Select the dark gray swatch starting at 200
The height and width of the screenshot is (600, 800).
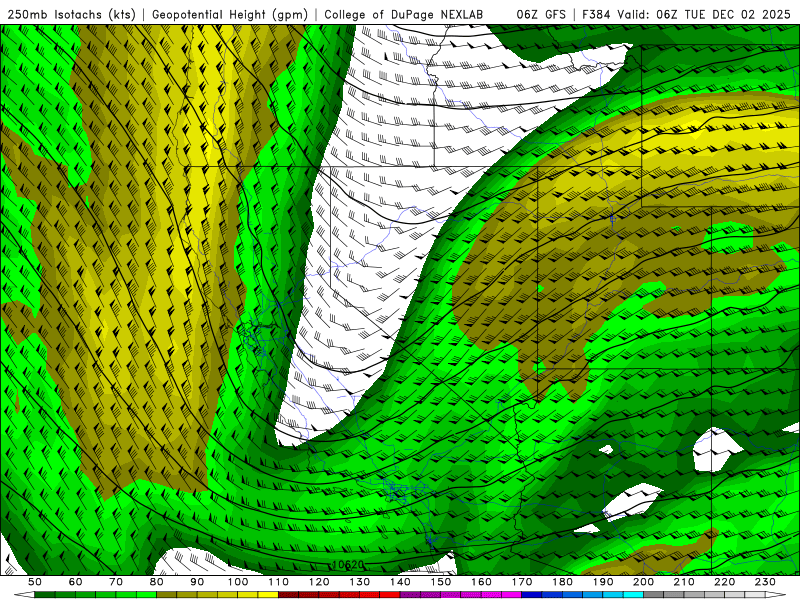pyautogui.click(x=654, y=595)
